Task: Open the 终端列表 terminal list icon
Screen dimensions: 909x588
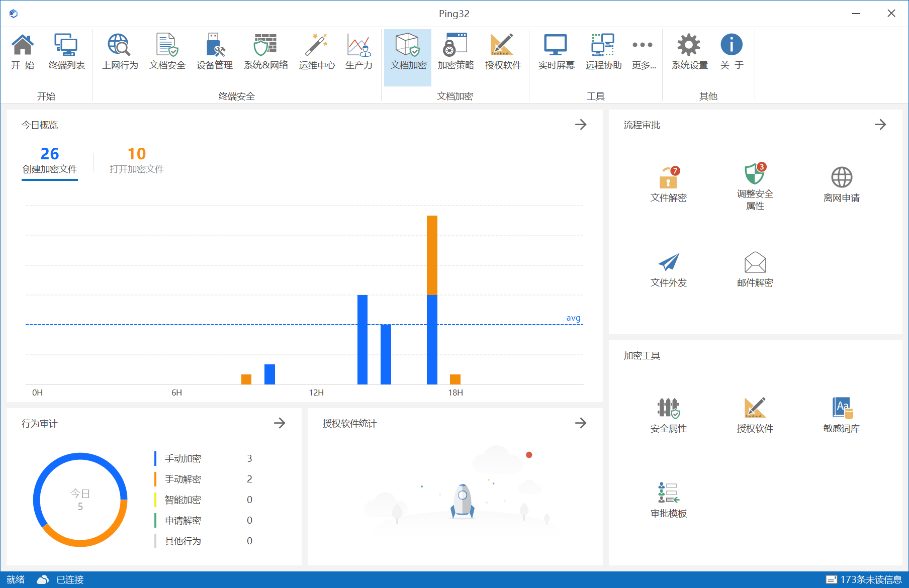Action: (66, 52)
